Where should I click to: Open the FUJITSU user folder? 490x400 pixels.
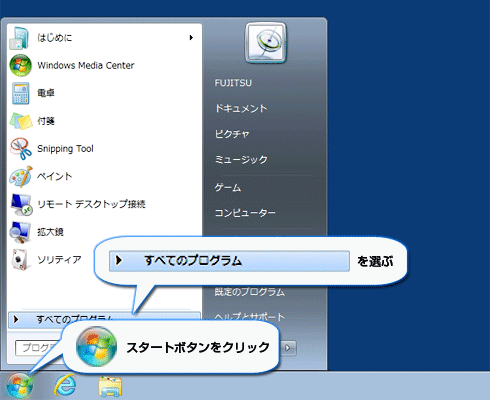click(x=233, y=83)
